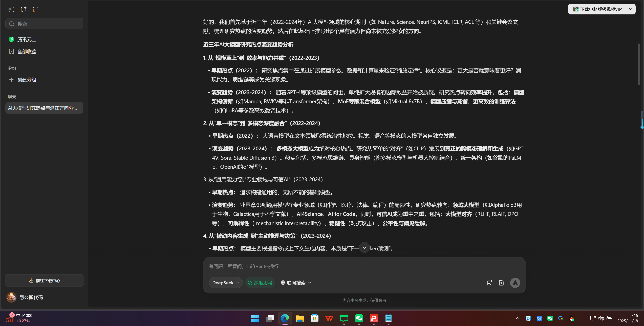Screen dimensions: 644x326
Task: Collapse the left sidebar panel
Action: 11,9
